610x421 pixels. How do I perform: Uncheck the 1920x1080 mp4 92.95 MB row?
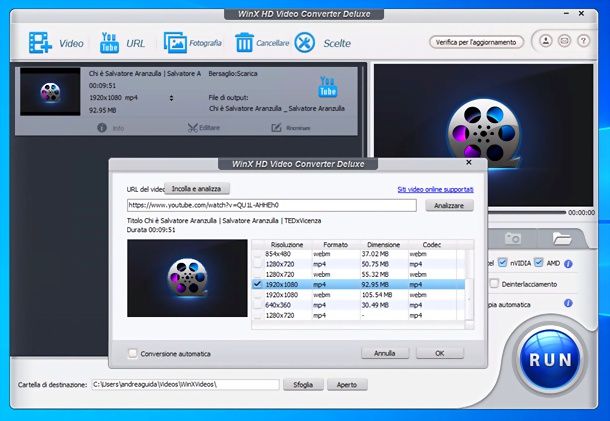click(258, 285)
